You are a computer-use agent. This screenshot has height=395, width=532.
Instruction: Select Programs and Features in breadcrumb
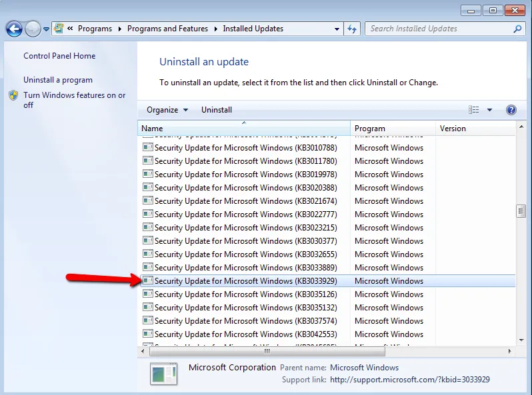pyautogui.click(x=167, y=29)
